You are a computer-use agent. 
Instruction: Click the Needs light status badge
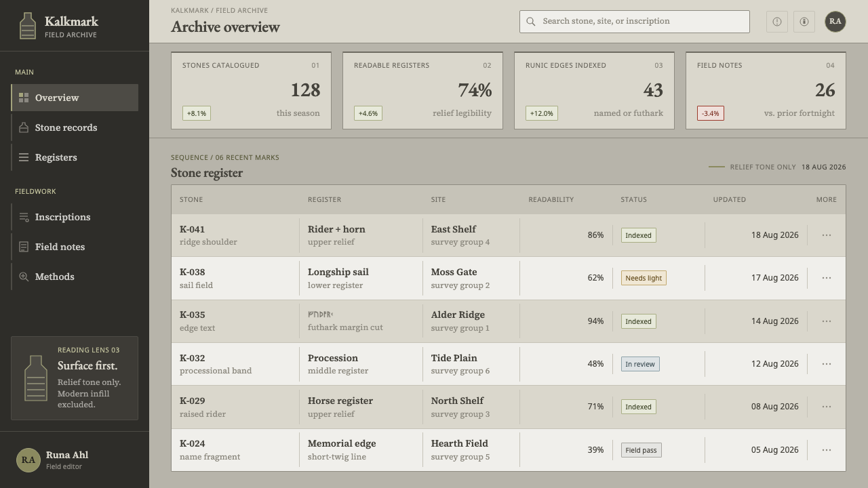coord(644,278)
